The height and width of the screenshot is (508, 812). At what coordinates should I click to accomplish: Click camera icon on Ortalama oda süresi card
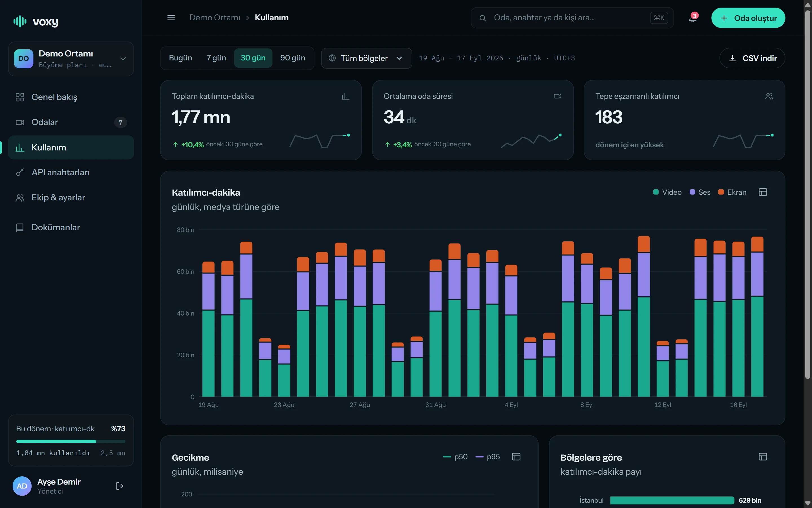click(557, 97)
